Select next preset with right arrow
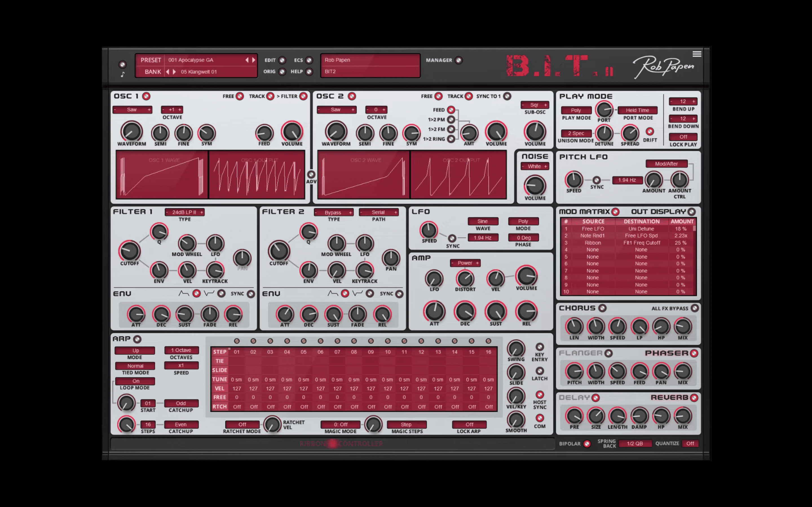This screenshot has width=812, height=507. point(254,60)
